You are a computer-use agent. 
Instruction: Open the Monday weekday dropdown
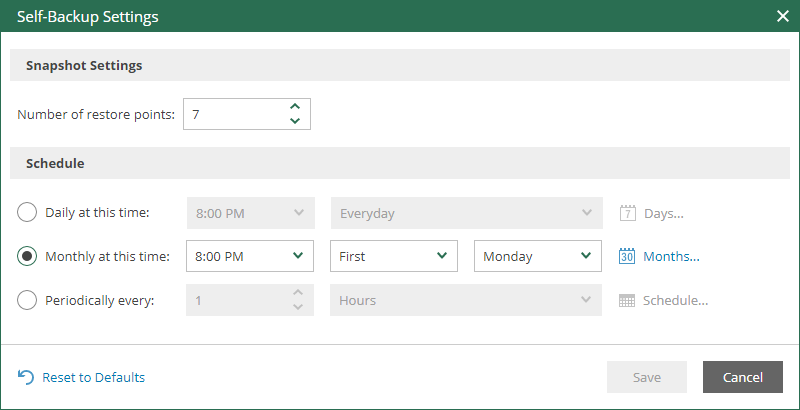coord(537,256)
